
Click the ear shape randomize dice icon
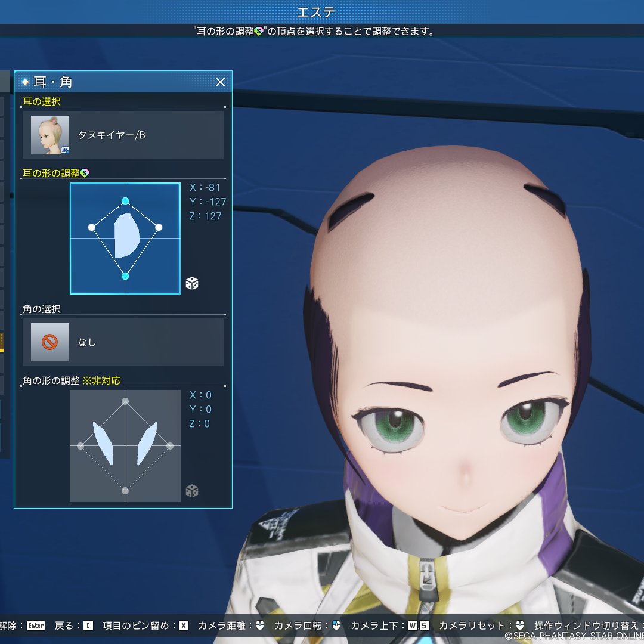192,283
